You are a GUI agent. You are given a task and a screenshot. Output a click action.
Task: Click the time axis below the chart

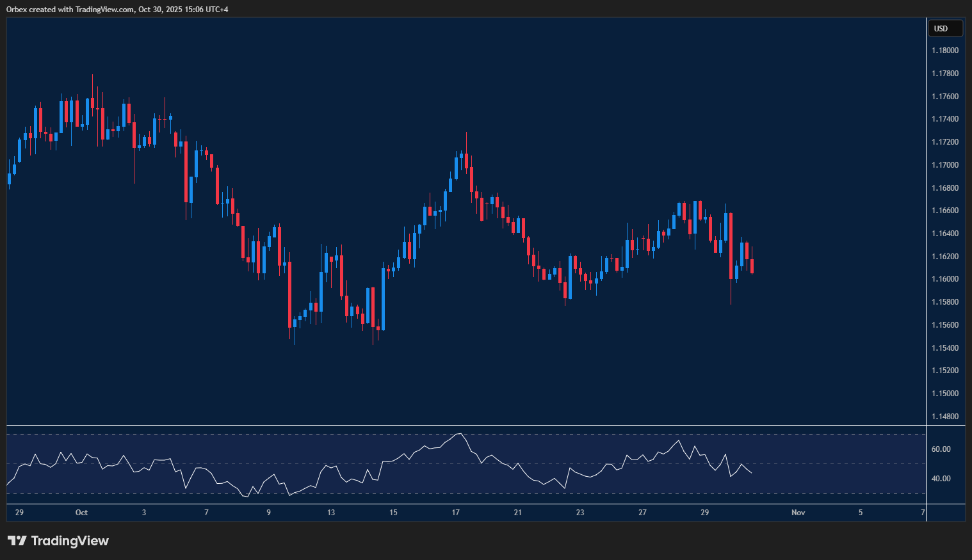448,513
